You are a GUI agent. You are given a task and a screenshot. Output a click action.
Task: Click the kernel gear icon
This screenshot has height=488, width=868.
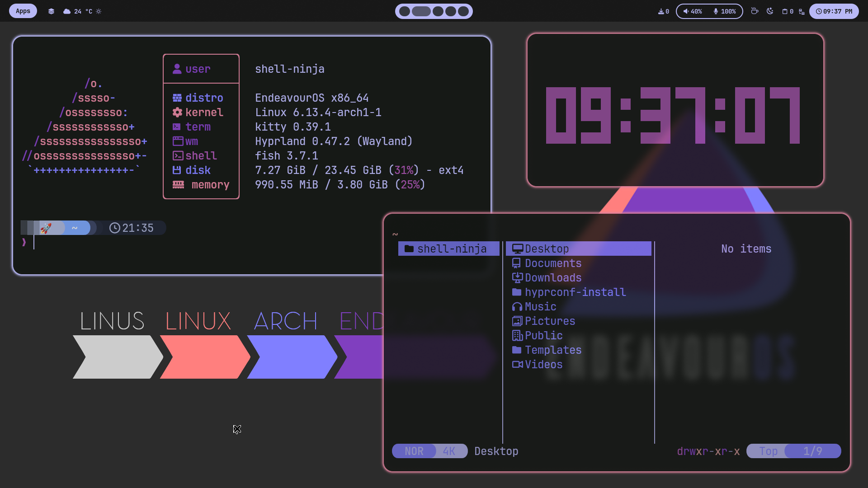pos(177,113)
